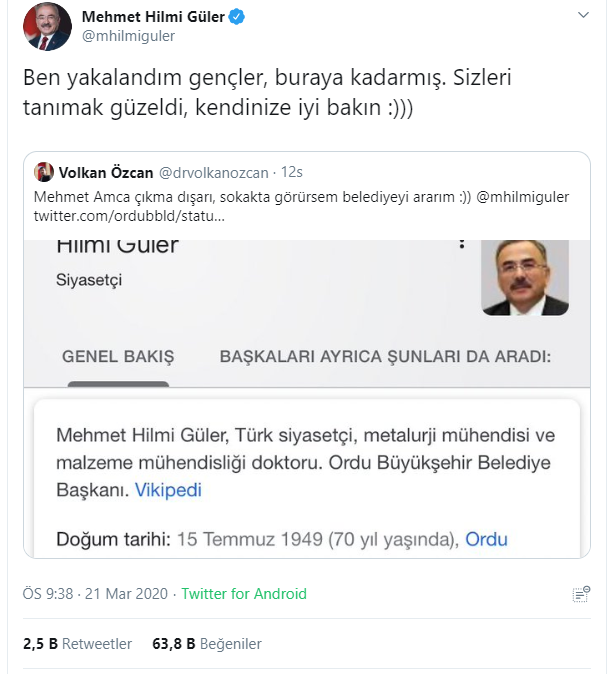This screenshot has width=615, height=674.
Task: Open the tweet options chevron menu
Action: [583, 16]
